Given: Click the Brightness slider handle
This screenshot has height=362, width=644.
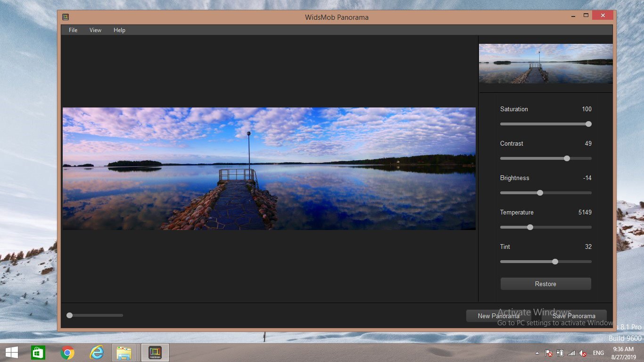Looking at the screenshot, I should click(x=540, y=193).
